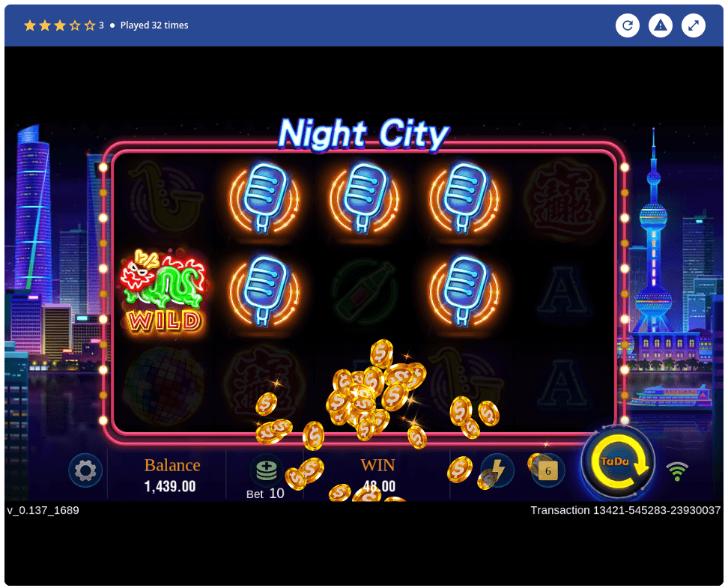Open the settings gear in game bar
The image size is (728, 588).
click(85, 470)
